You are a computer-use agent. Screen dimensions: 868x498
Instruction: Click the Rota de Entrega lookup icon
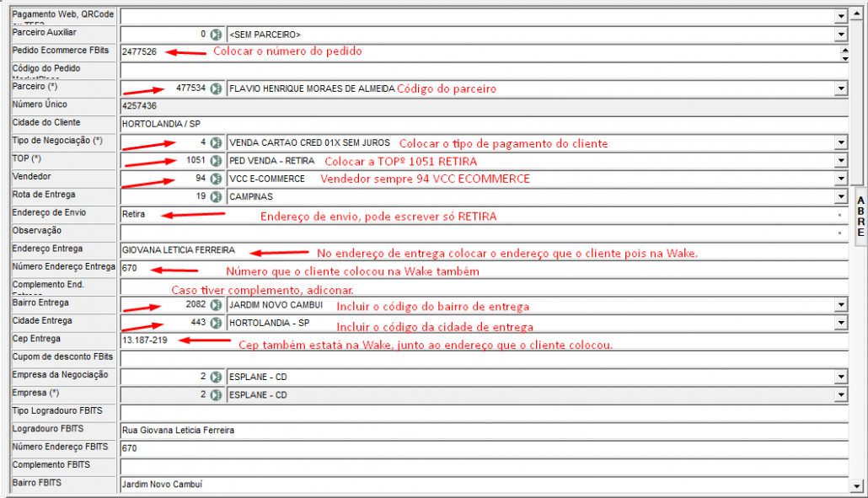point(216,196)
